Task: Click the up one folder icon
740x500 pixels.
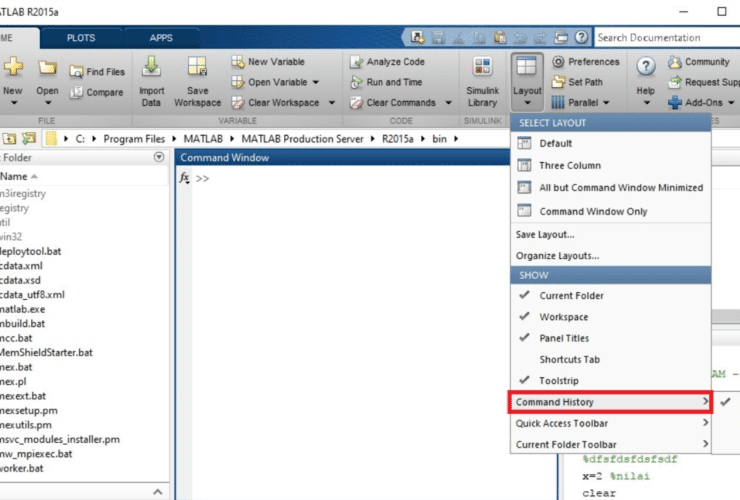Action: tap(9, 139)
